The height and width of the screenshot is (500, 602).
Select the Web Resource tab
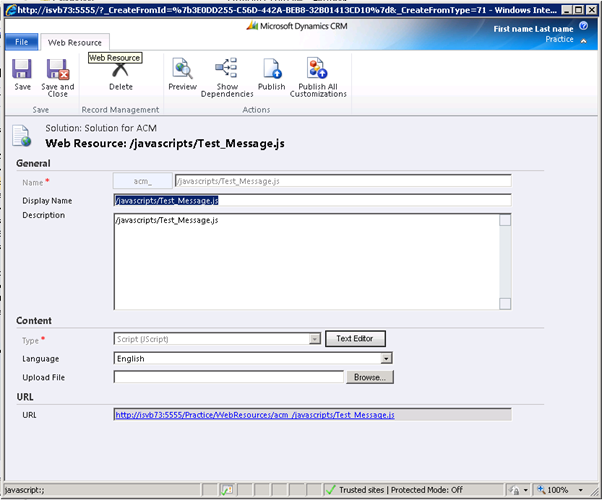(75, 42)
